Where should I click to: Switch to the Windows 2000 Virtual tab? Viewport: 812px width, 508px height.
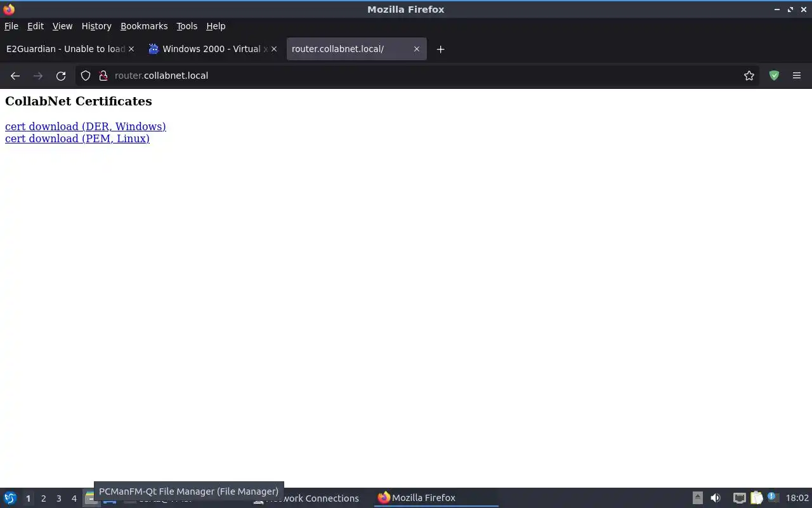213,49
